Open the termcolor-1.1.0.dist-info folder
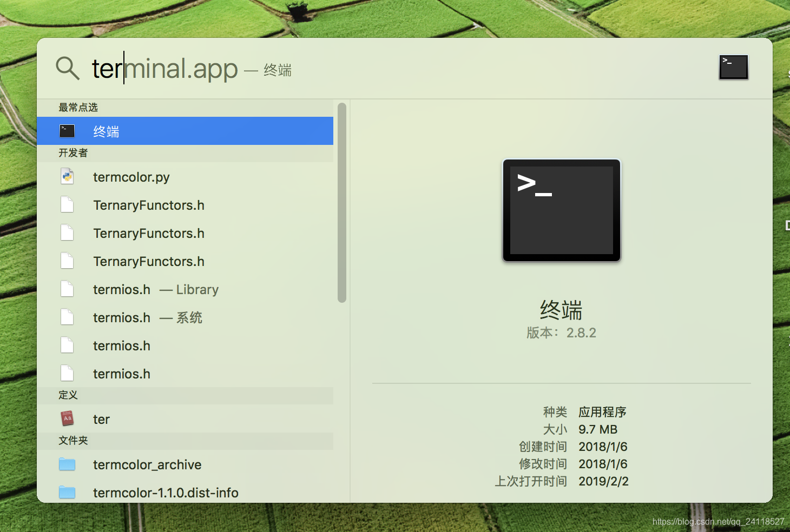 (x=185, y=491)
